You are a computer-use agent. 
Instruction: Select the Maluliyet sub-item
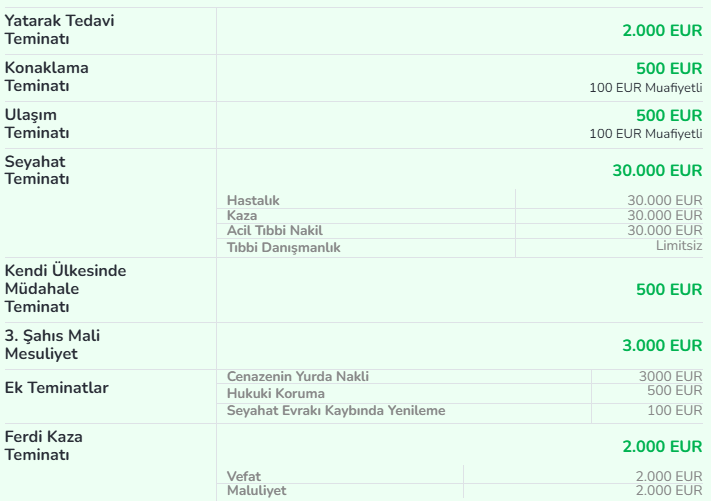coord(257,491)
